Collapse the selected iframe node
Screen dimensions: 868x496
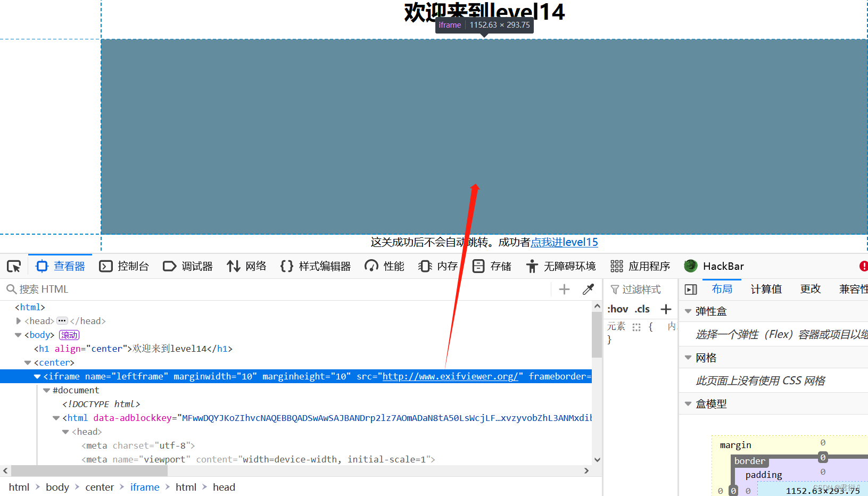pos(37,376)
